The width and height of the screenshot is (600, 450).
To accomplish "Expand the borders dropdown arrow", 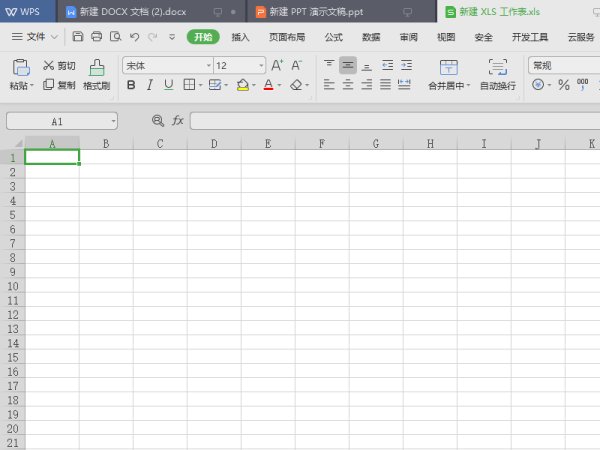I will (x=201, y=85).
